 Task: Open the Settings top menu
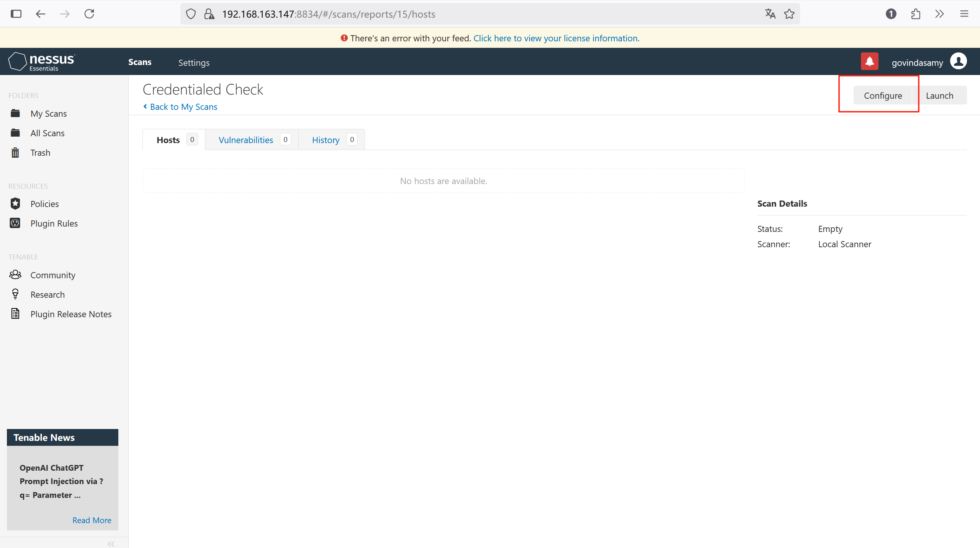(x=194, y=62)
